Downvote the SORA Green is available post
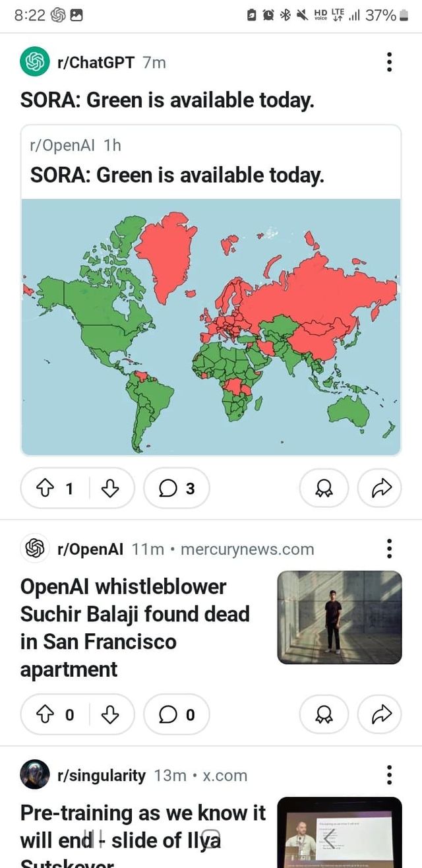The height and width of the screenshot is (868, 422). point(110,488)
